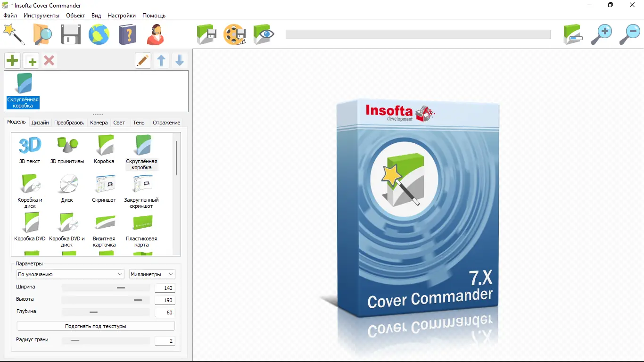The image size is (644, 362).
Task: Open the globe website icon
Action: 99,34
